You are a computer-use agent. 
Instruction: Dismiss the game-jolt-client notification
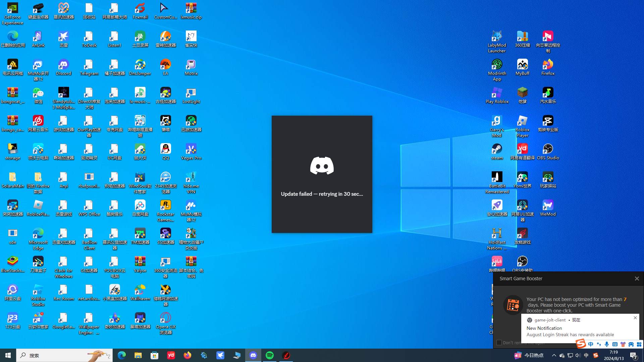coord(635,318)
